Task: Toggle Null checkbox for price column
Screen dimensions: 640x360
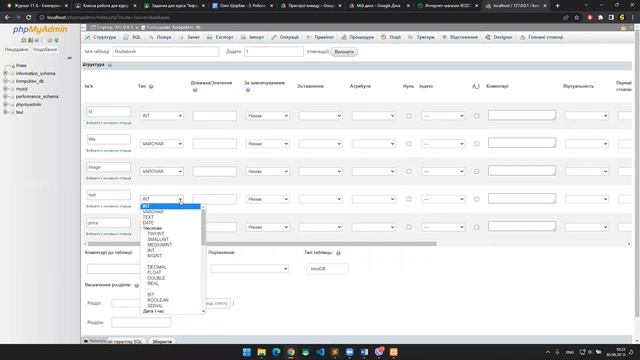Action: (409, 227)
